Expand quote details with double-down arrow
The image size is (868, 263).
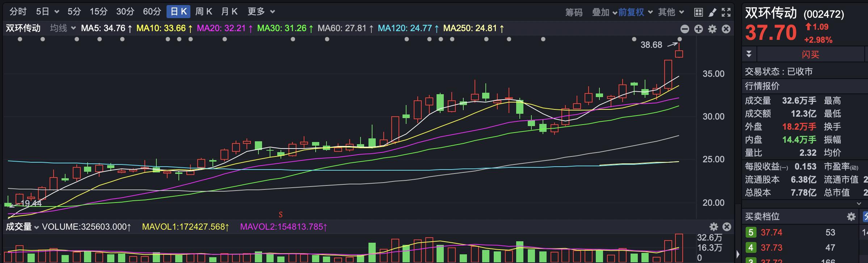[x=749, y=54]
